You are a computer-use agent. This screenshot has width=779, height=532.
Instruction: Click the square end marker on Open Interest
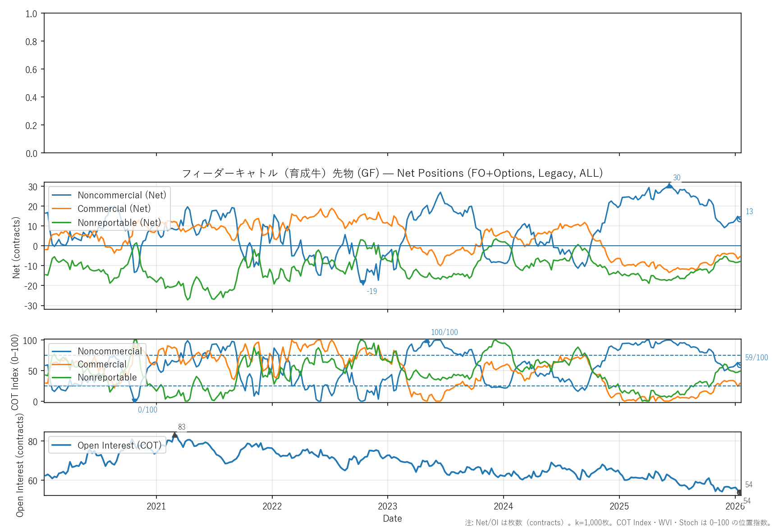point(739,493)
